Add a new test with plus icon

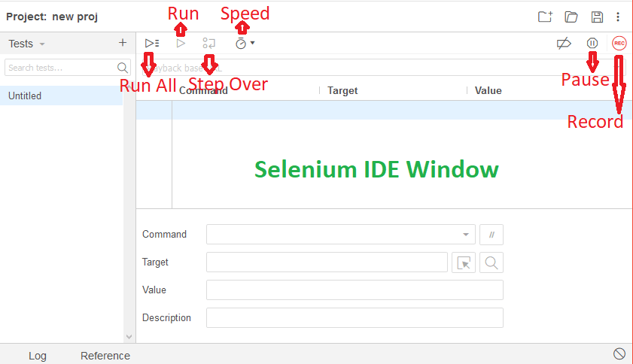click(x=123, y=43)
